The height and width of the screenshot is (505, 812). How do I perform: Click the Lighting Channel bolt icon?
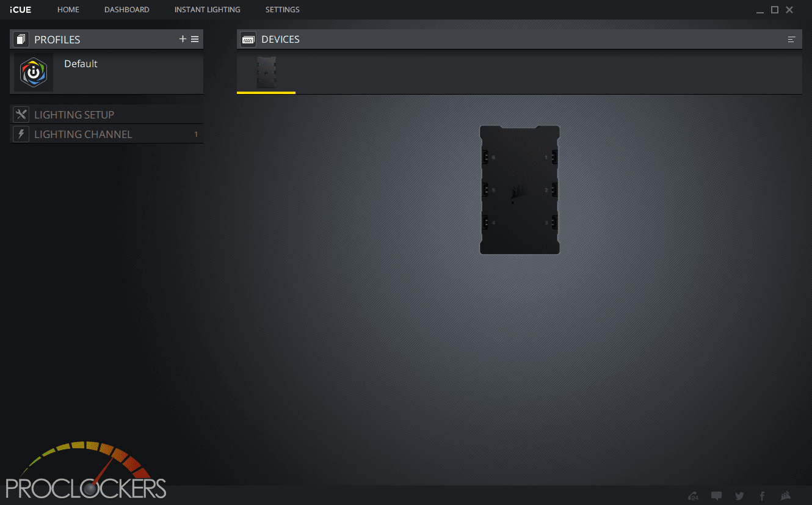click(21, 134)
